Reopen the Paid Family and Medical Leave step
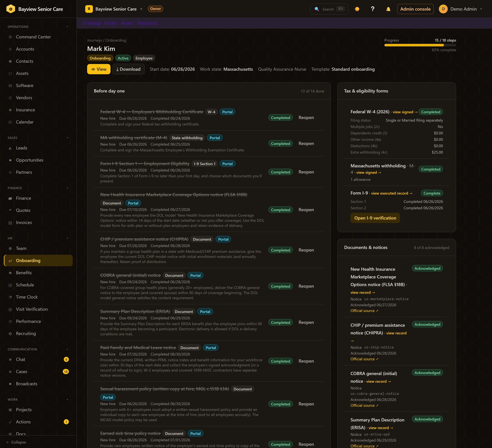Viewport: 492px width, 448px height. pos(306,361)
